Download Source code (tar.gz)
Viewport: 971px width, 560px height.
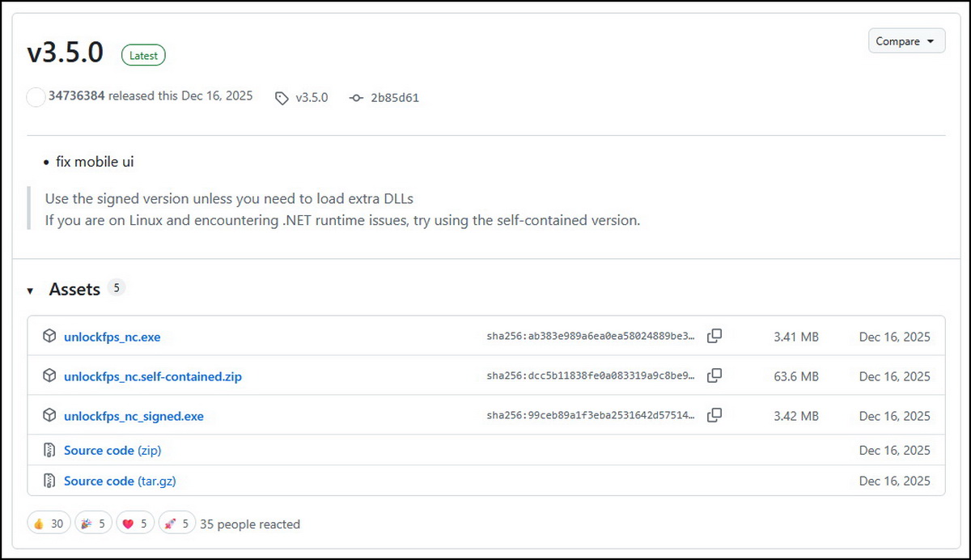click(120, 481)
